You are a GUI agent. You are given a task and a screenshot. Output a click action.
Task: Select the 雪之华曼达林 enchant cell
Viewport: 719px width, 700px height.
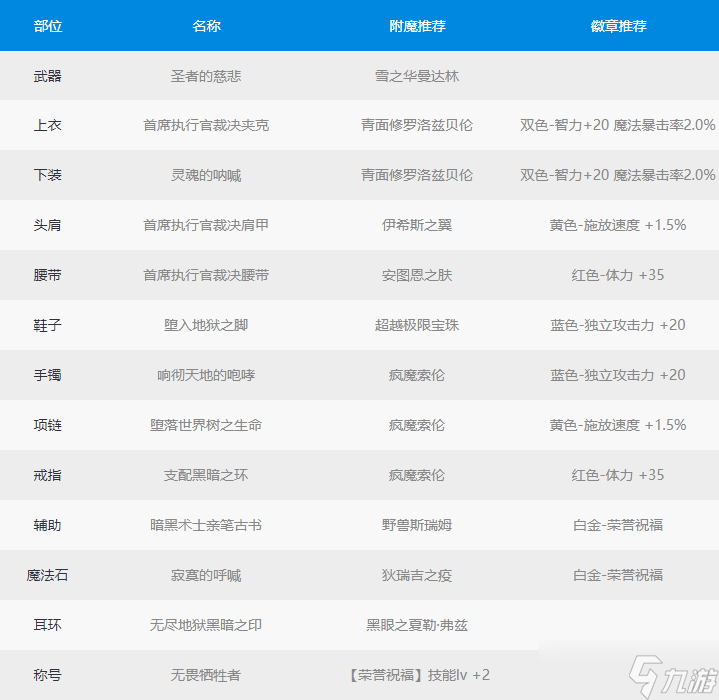click(417, 76)
